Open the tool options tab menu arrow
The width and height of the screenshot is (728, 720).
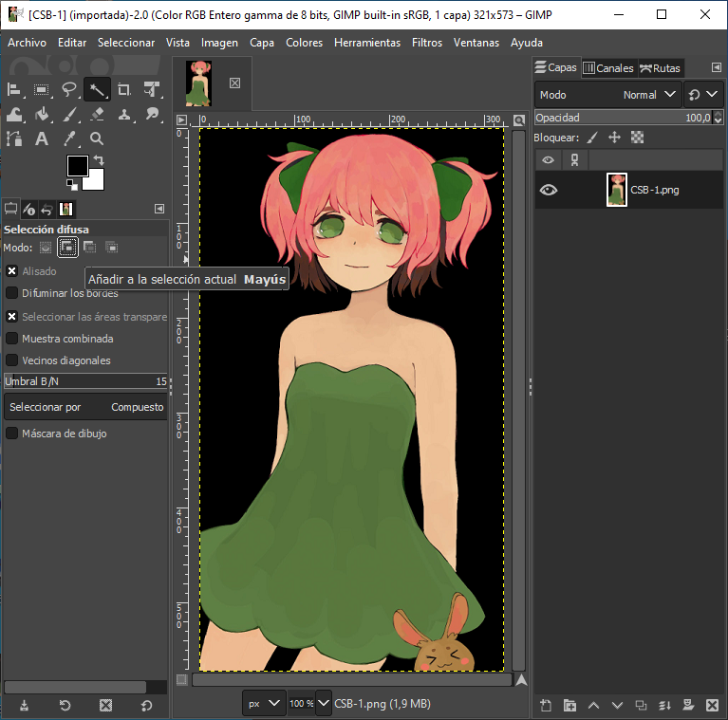pos(159,209)
